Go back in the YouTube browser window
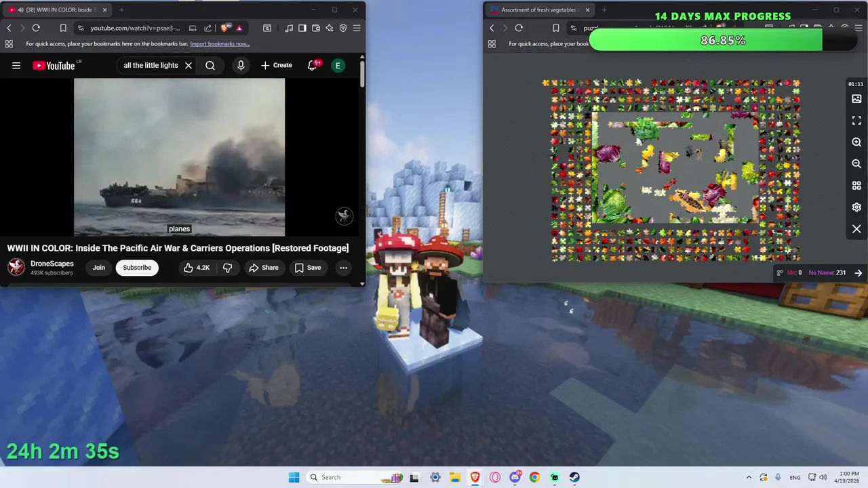The width and height of the screenshot is (868, 488). (9, 28)
